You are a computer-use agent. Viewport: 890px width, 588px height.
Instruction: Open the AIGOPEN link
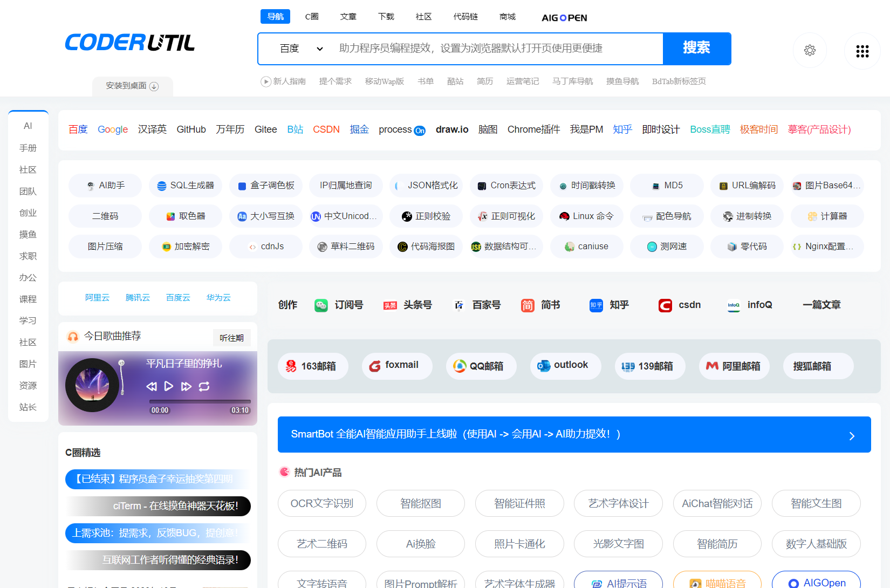coord(564,18)
